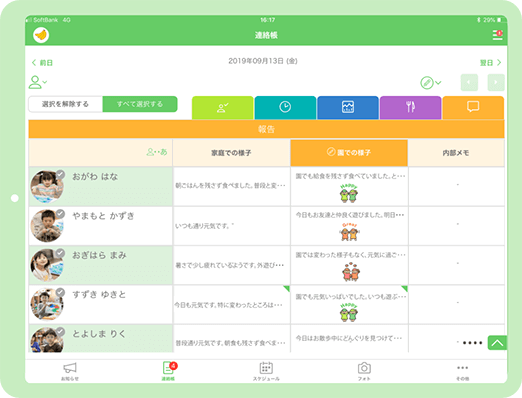Toggle checkmark for おぎはら まみ
Screen dimensions: 522x398
60,253
